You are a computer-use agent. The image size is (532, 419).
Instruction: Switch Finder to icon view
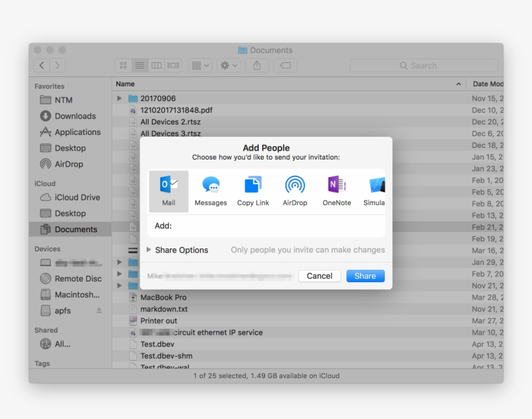123,65
